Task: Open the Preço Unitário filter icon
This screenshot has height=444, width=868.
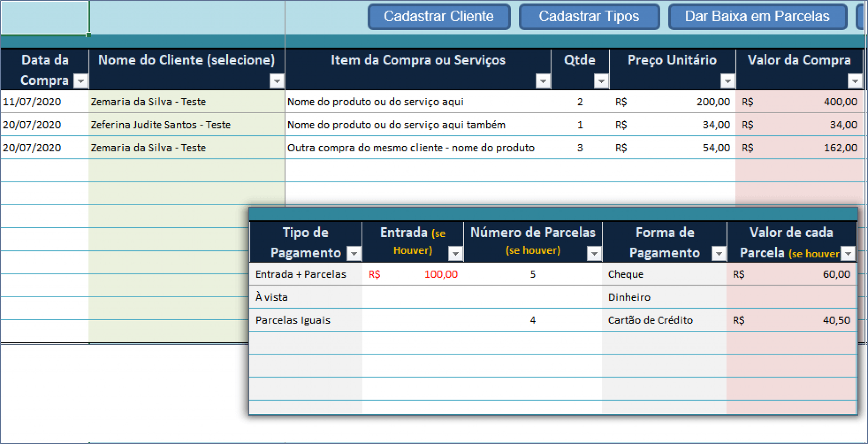Action: pos(727,81)
